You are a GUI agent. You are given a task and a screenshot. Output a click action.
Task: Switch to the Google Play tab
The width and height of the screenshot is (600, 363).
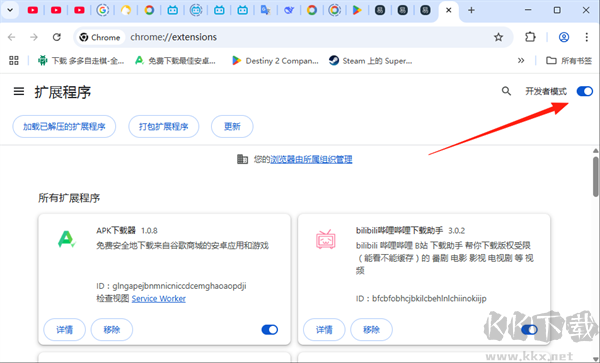click(x=357, y=10)
